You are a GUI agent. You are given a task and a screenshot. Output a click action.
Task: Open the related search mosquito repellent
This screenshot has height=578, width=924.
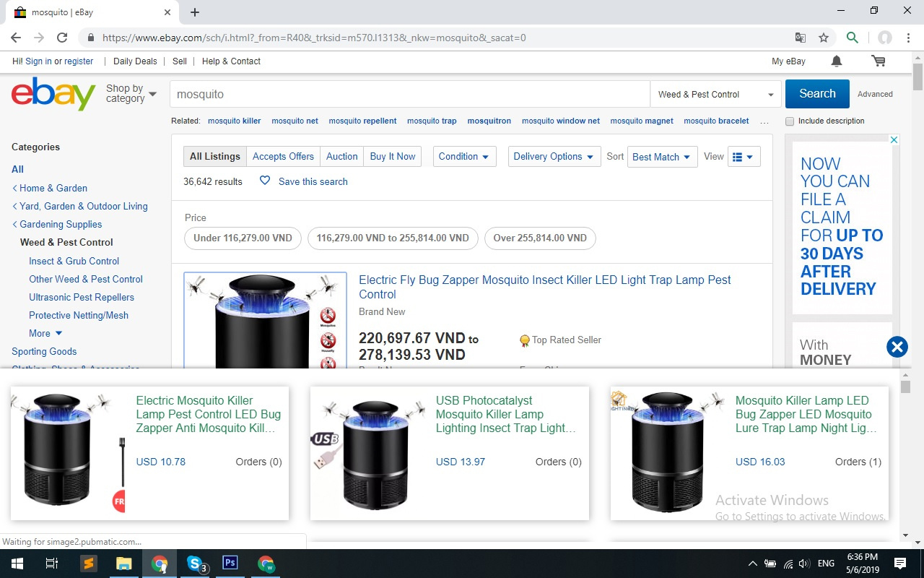(x=362, y=121)
